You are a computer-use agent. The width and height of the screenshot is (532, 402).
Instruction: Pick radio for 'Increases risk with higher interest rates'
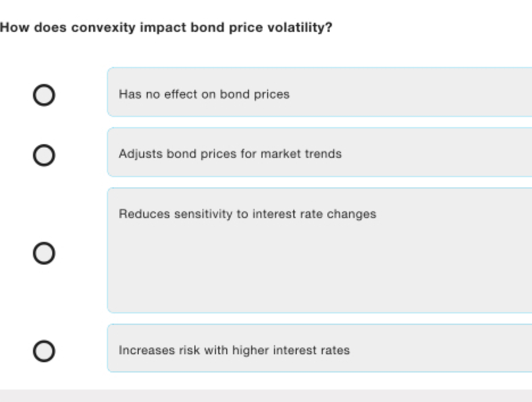[x=44, y=351]
